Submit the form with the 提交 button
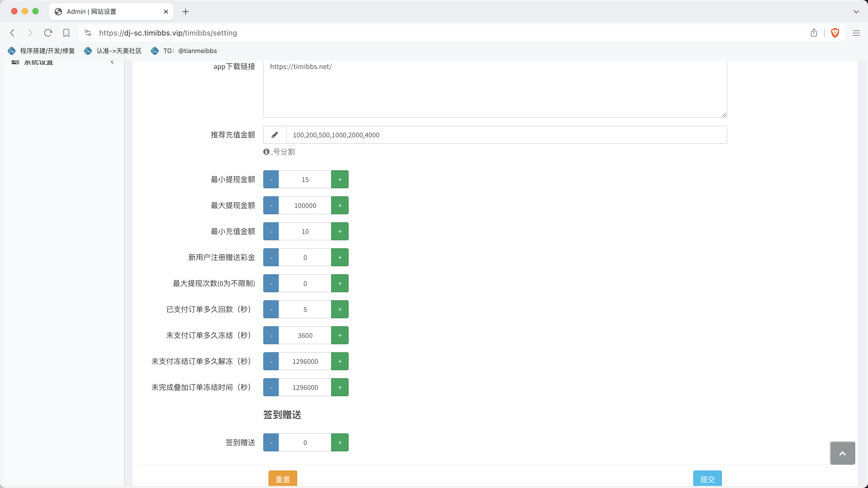 (x=707, y=478)
